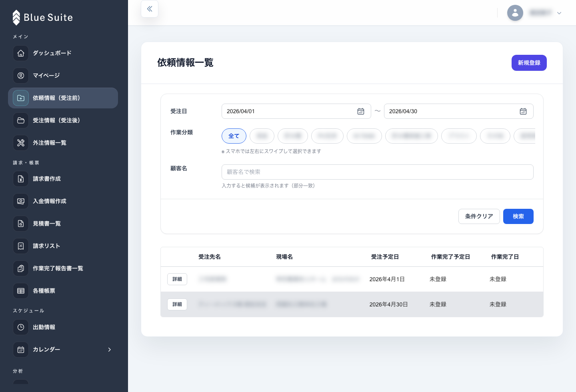The width and height of the screenshot is (576, 392).
Task: Open the account menu chevron top right
Action: click(x=559, y=13)
